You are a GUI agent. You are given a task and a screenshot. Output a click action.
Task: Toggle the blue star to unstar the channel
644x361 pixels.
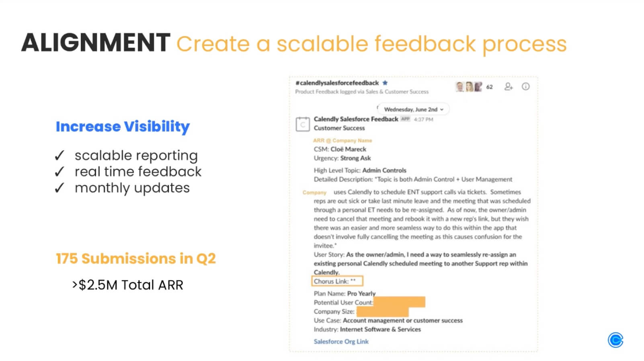coord(385,82)
